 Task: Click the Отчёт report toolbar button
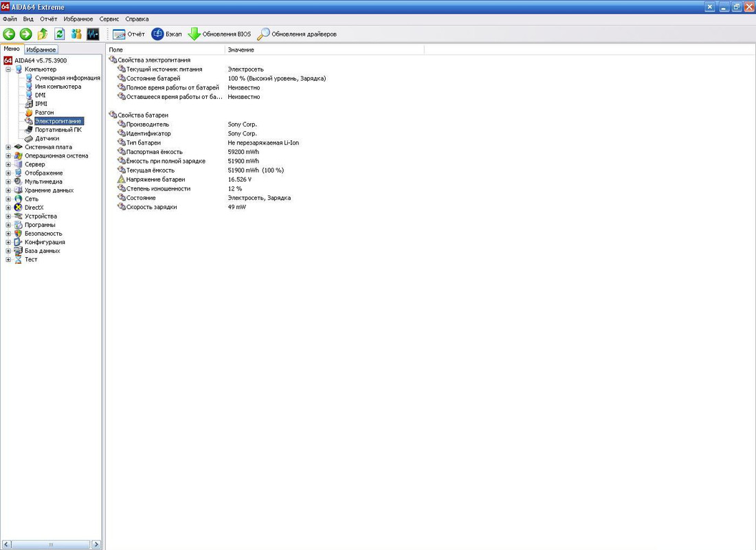point(129,34)
